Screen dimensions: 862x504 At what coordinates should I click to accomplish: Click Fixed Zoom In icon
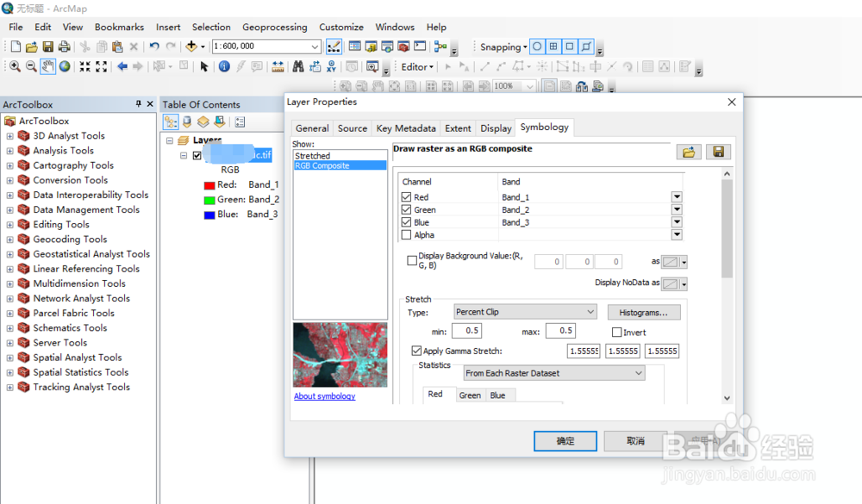[x=84, y=66]
